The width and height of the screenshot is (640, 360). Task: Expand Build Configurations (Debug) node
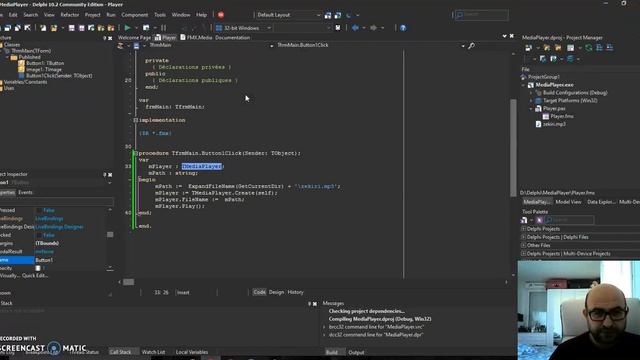[x=531, y=93]
